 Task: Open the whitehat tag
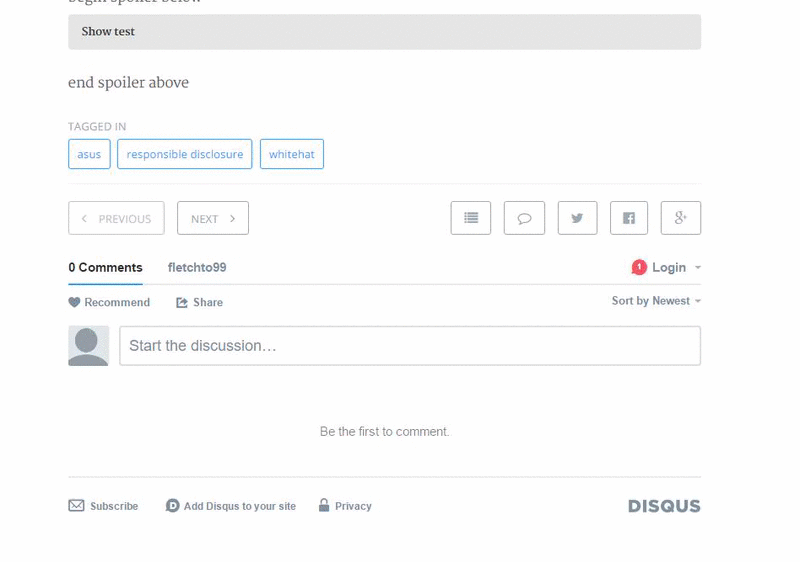tap(292, 154)
